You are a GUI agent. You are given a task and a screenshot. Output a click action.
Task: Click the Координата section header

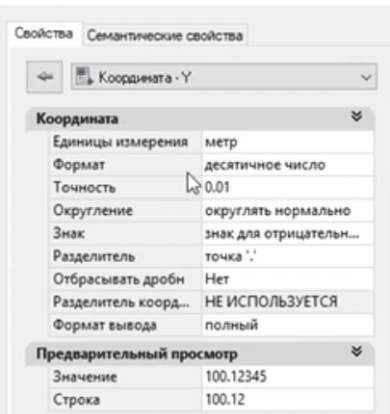pos(200,118)
